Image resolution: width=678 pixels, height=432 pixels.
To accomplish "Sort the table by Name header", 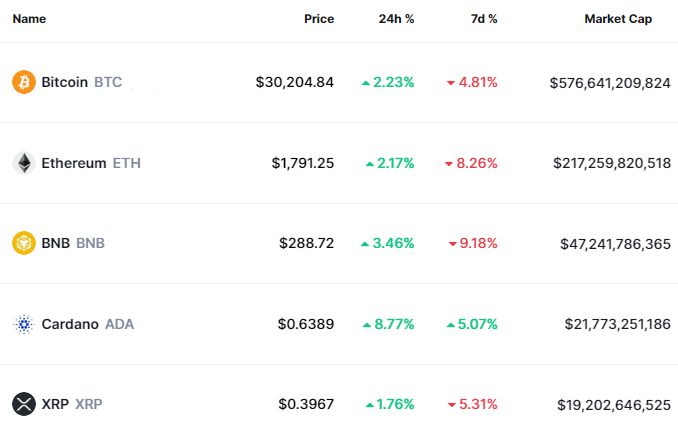I will point(29,19).
